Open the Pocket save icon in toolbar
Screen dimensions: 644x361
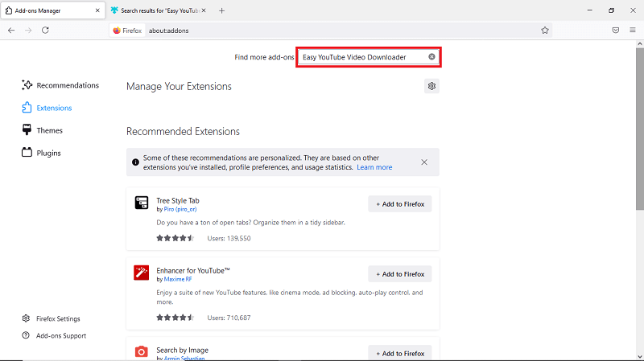[615, 31]
